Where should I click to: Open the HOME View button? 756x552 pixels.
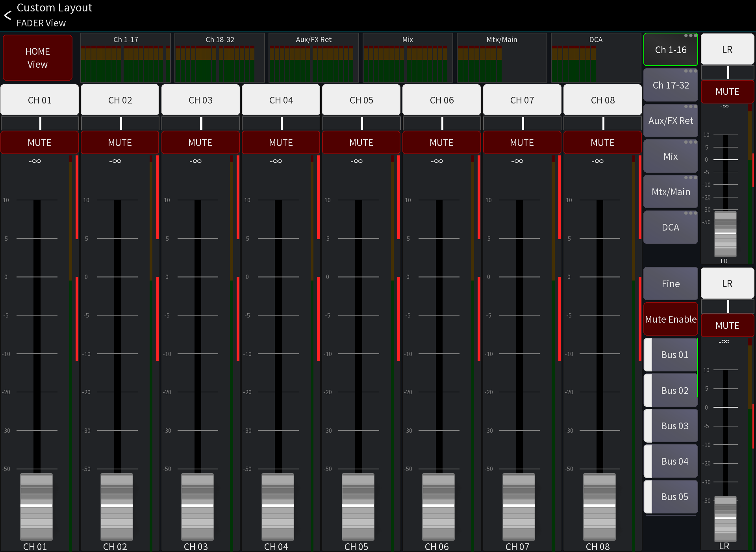[x=37, y=58]
